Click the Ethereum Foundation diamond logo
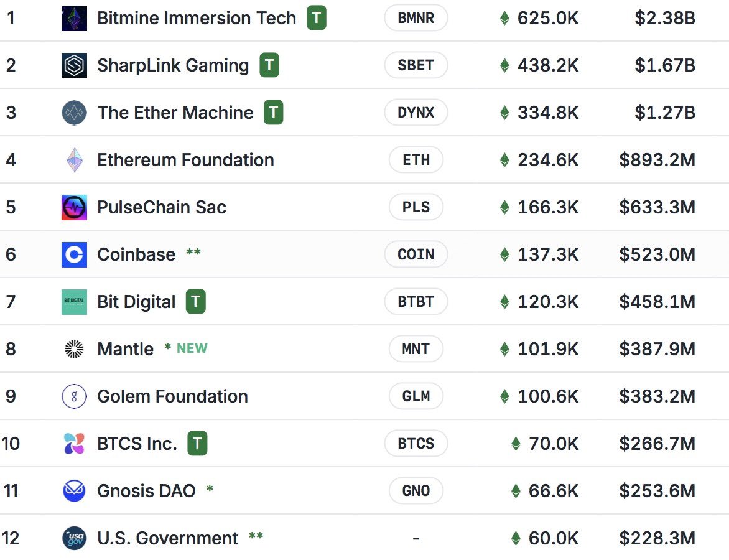This screenshot has height=560, width=729. [75, 160]
